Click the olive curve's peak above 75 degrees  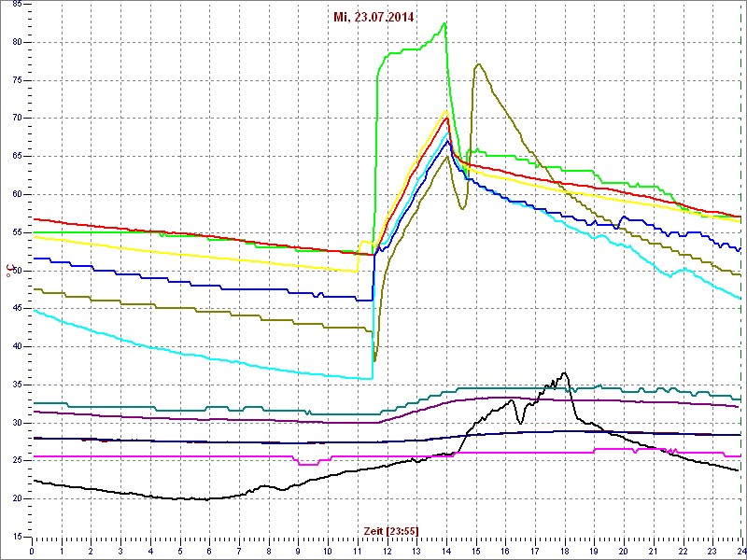[478, 64]
